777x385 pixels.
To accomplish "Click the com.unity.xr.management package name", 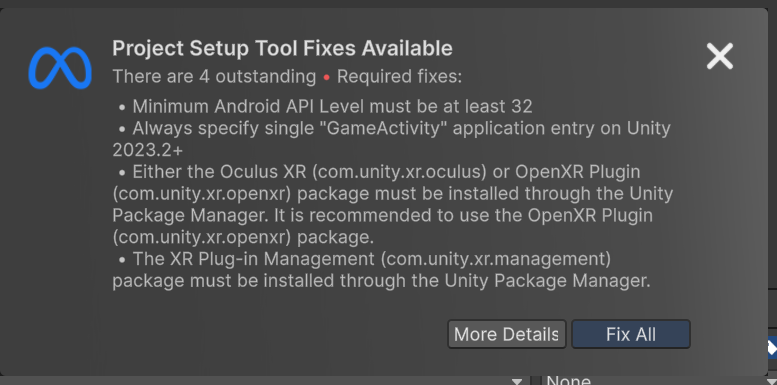I will [x=496, y=259].
